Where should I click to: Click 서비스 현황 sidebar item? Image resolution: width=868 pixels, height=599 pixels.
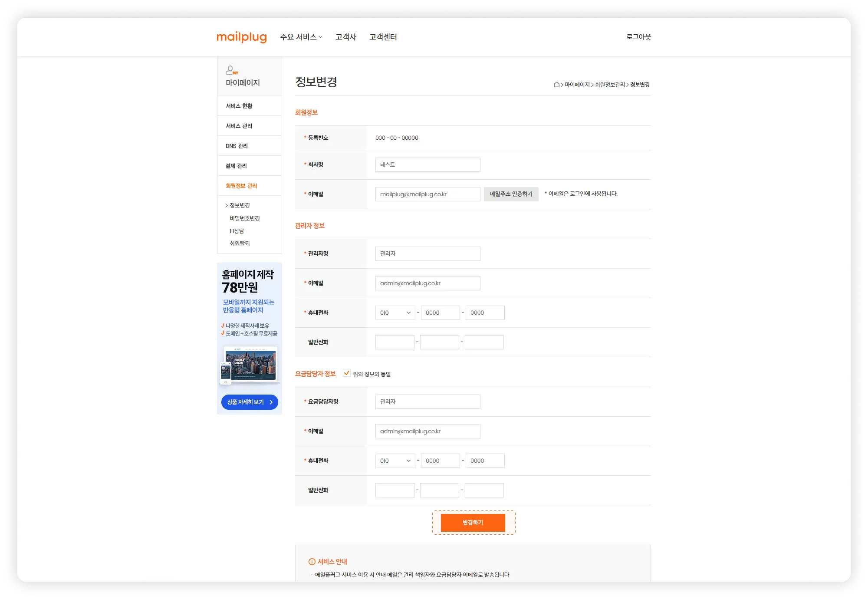coord(239,106)
